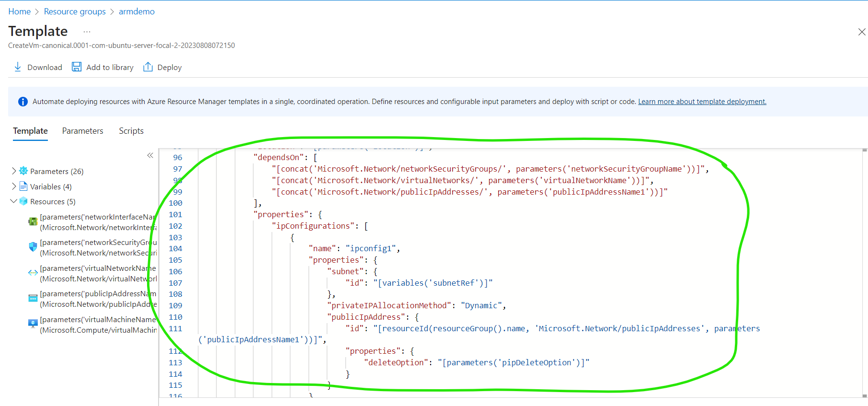Click the public IP address resource icon

[33, 298]
